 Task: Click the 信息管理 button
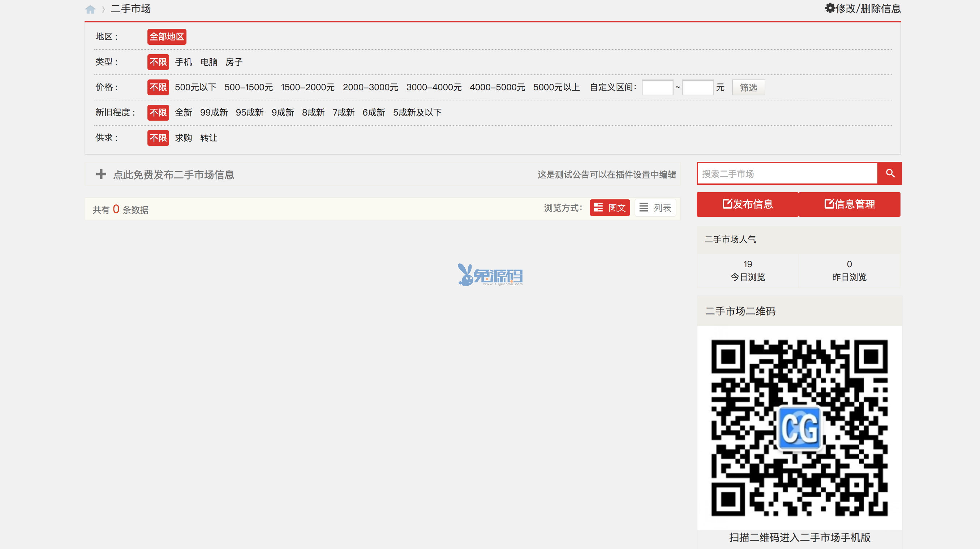click(x=849, y=204)
